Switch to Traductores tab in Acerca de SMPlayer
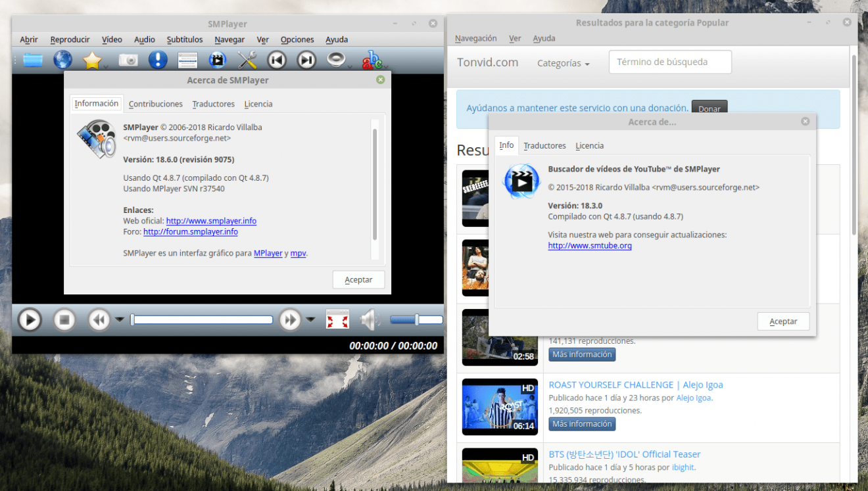 [x=214, y=104]
